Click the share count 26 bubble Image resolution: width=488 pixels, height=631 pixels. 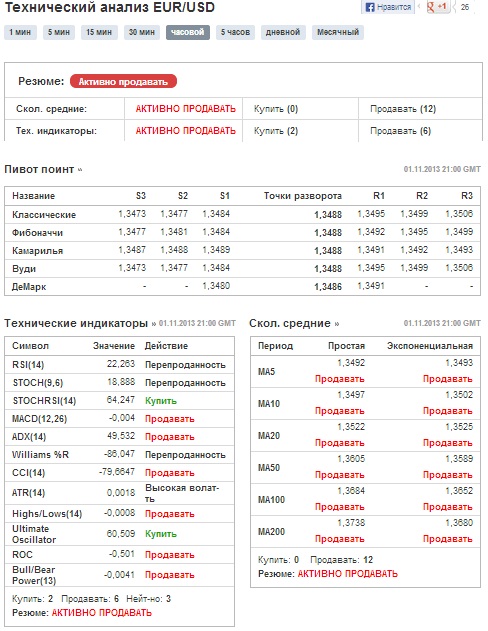464,7
